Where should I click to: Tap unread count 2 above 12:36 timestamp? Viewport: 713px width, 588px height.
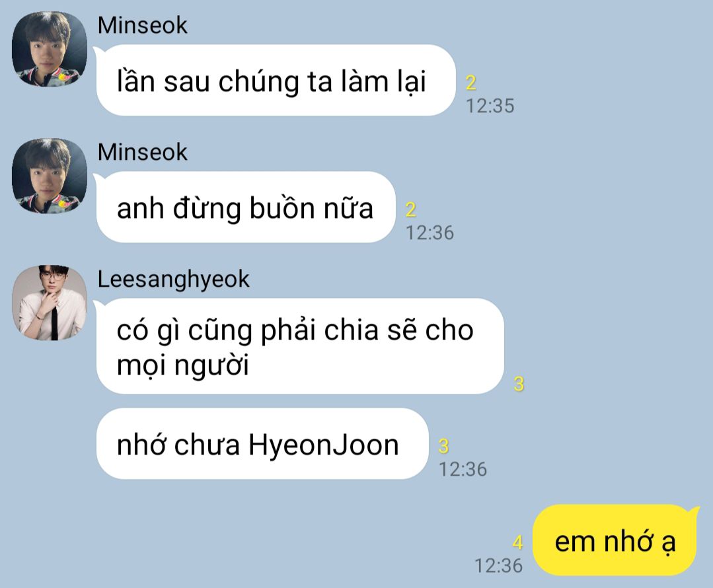410,209
